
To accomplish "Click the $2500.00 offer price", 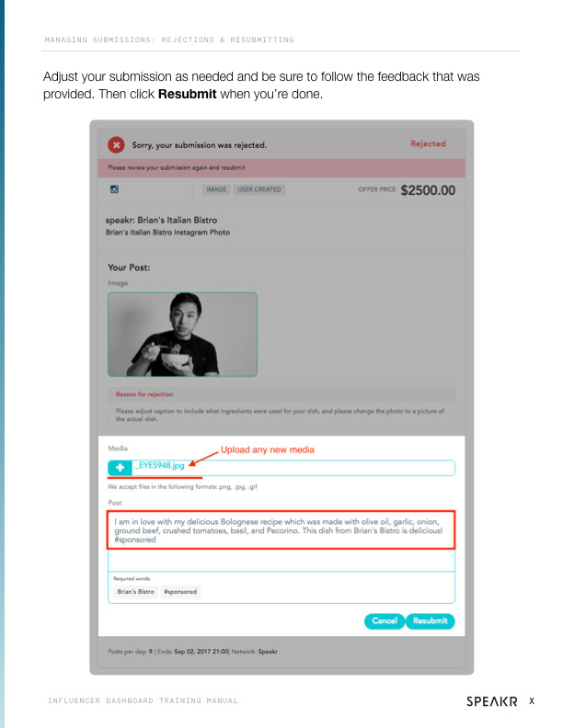I will tap(428, 190).
